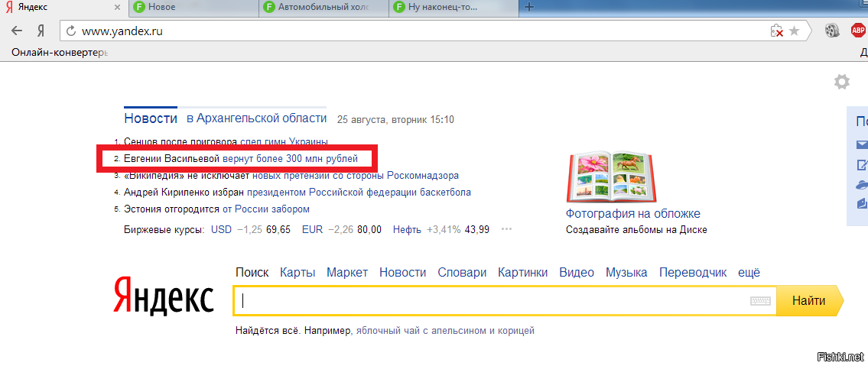868x366 pixels.
Task: Expand more services via 'ещё'
Action: 749,273
